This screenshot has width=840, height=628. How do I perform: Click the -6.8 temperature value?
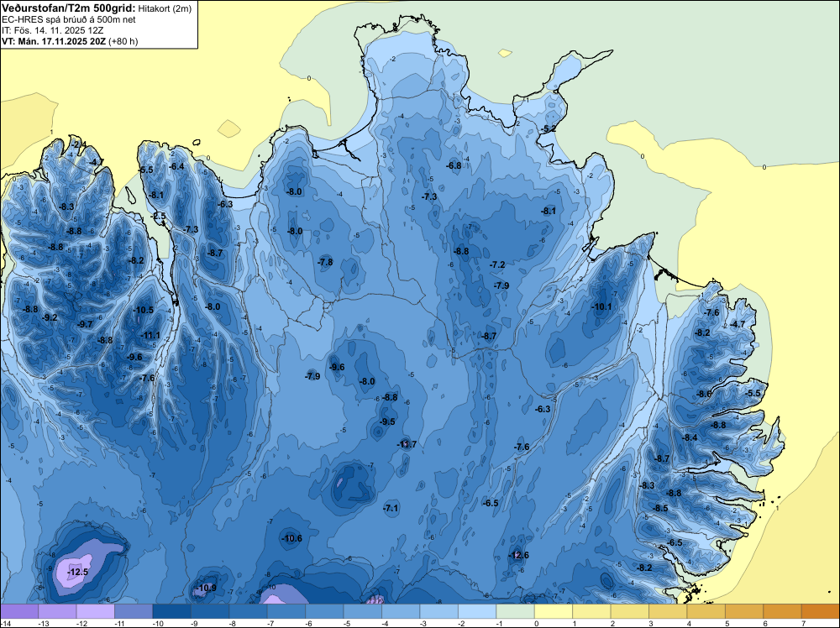(454, 166)
